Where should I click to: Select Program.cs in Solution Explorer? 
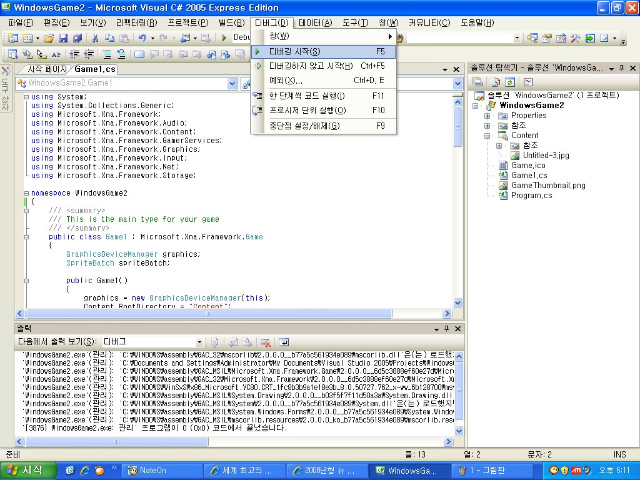[531, 195]
